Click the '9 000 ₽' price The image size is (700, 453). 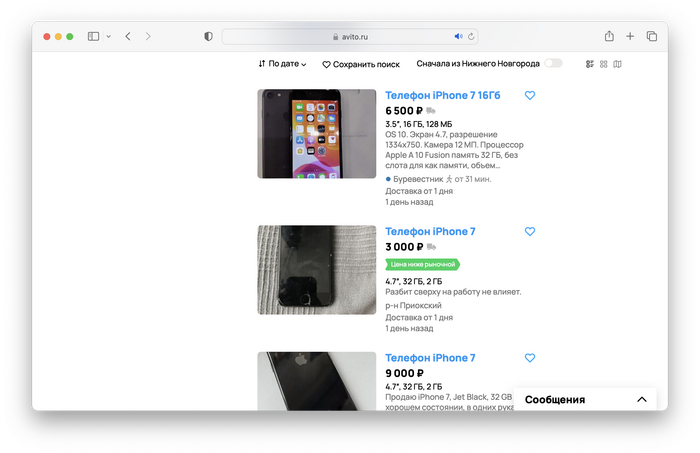[x=404, y=373]
